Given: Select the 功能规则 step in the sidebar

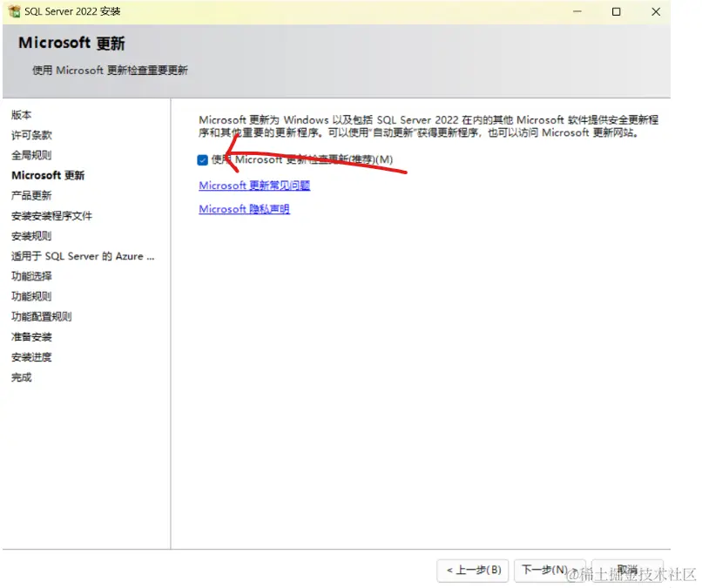Looking at the screenshot, I should [x=31, y=296].
